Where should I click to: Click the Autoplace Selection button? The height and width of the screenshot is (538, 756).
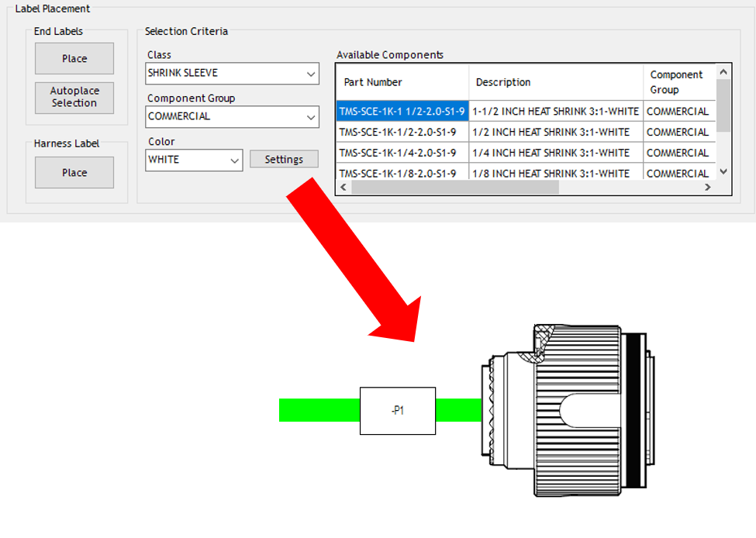click(74, 97)
